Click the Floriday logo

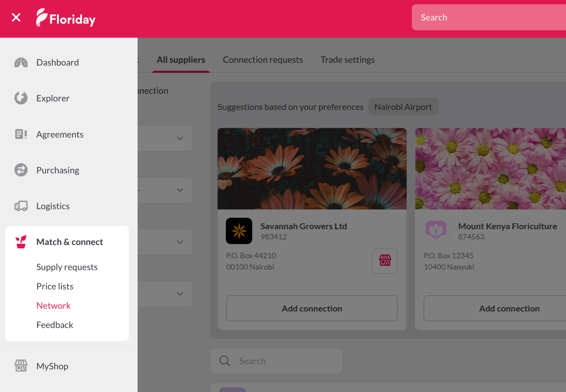point(66,18)
